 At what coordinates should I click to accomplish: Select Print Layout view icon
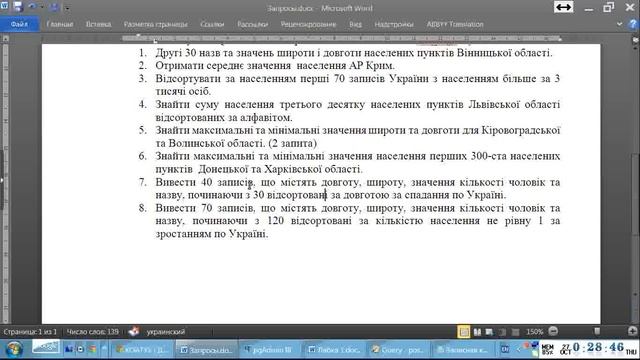464,332
